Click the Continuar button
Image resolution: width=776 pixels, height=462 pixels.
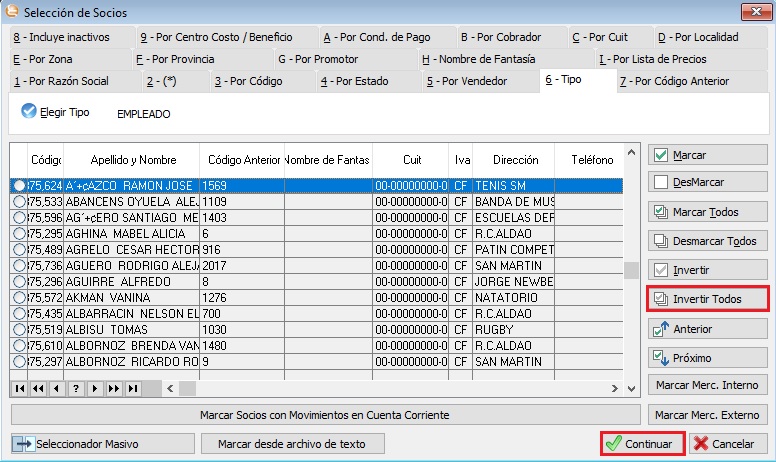tap(643, 443)
